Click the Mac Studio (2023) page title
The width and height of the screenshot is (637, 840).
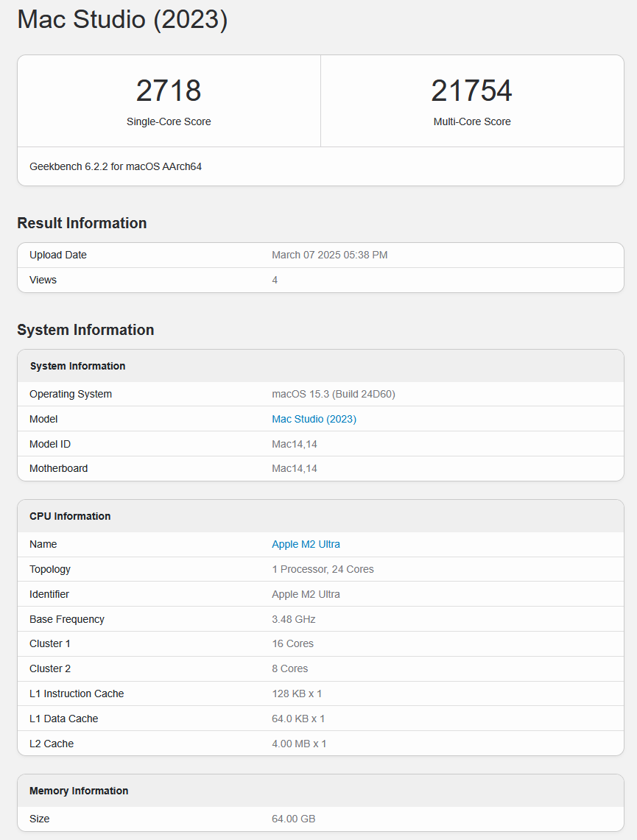(122, 19)
